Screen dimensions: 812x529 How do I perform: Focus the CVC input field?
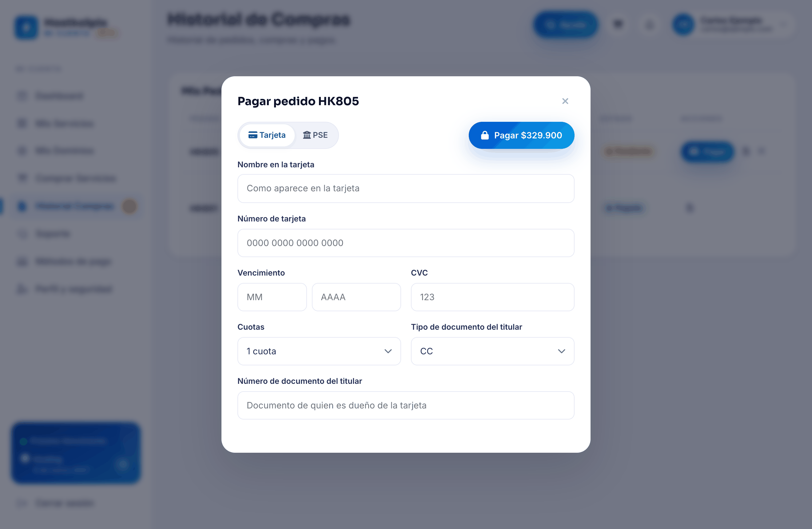coord(492,297)
